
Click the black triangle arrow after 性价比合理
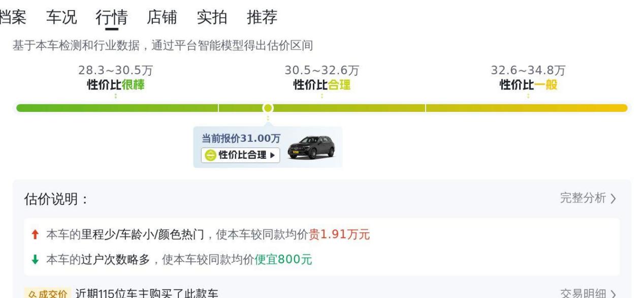273,155
